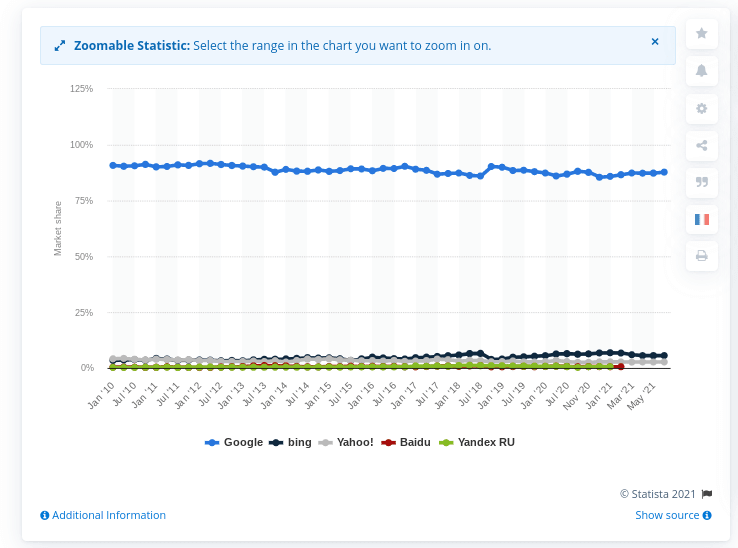Click the star favorite icon
The image size is (738, 548).
point(701,34)
